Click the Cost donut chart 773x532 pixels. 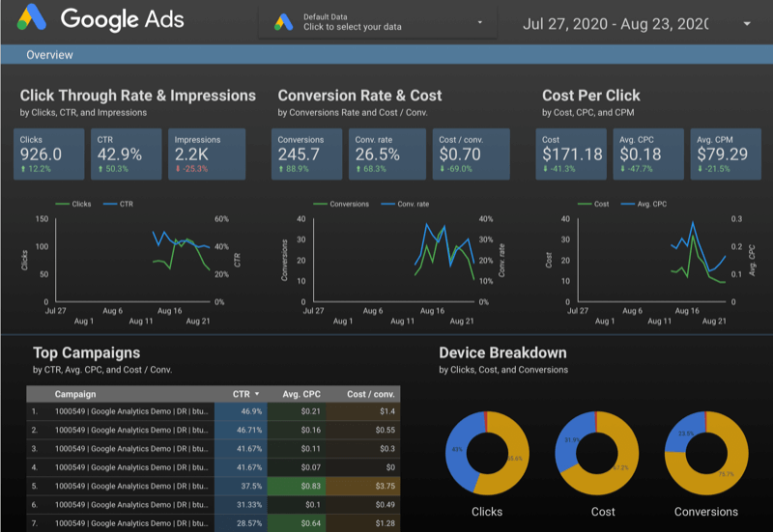coord(596,453)
